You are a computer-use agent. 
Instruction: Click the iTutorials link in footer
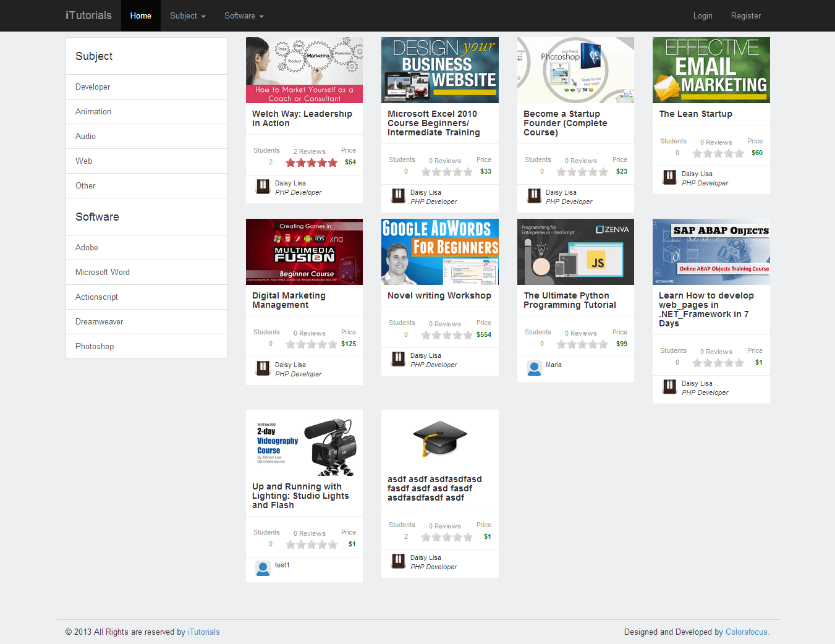tap(204, 632)
